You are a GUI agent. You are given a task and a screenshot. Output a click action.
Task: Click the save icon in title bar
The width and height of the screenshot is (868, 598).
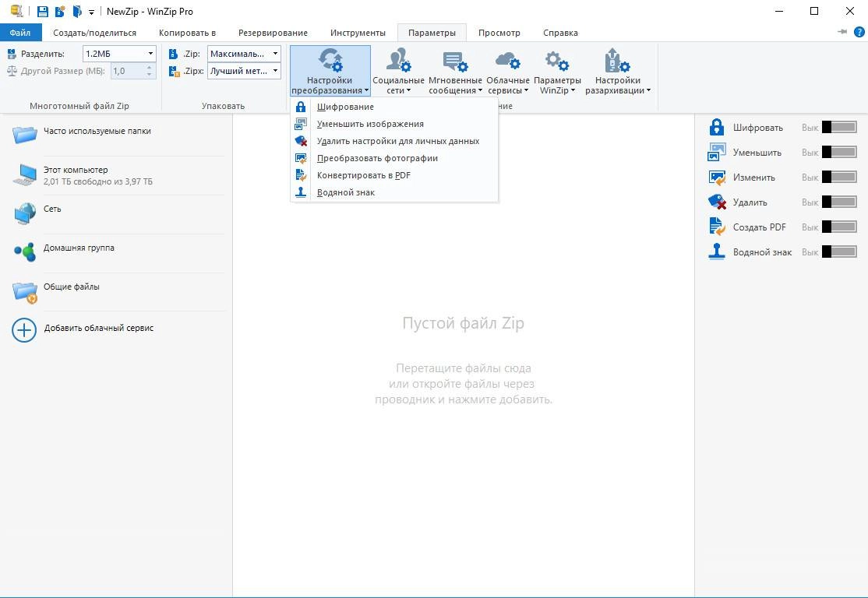click(43, 11)
